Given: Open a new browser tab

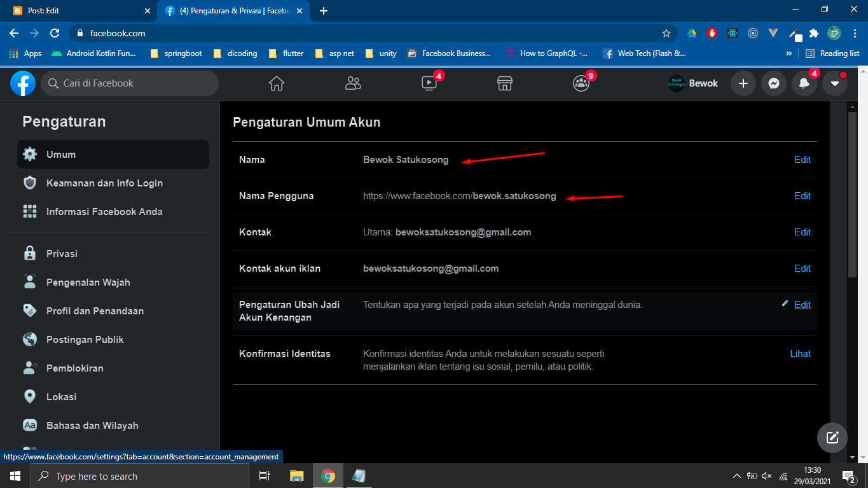Looking at the screenshot, I should tap(324, 11).
